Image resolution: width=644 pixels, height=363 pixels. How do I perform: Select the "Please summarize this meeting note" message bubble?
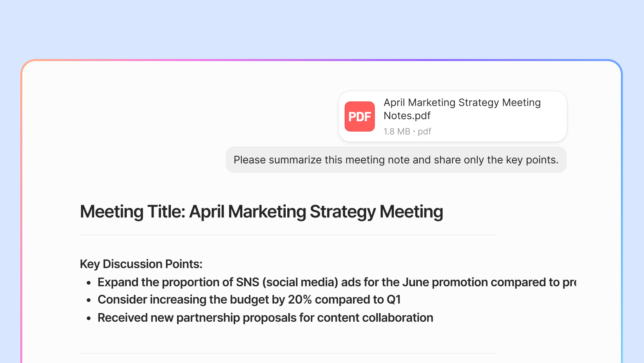(395, 160)
